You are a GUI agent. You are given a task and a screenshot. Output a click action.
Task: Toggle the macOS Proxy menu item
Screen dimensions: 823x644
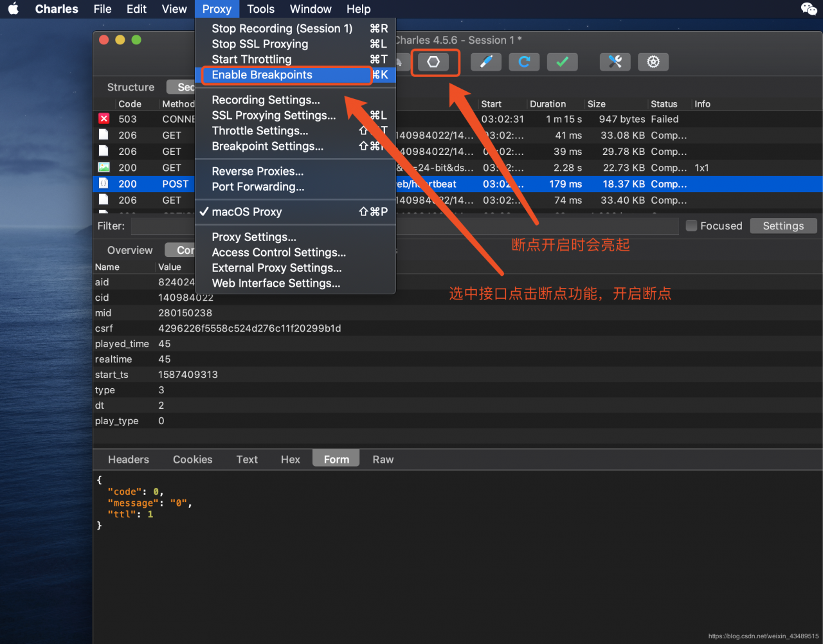click(295, 211)
